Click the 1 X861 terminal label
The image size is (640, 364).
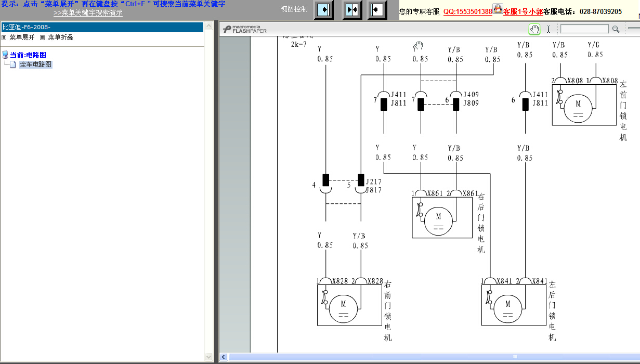[x=427, y=193]
